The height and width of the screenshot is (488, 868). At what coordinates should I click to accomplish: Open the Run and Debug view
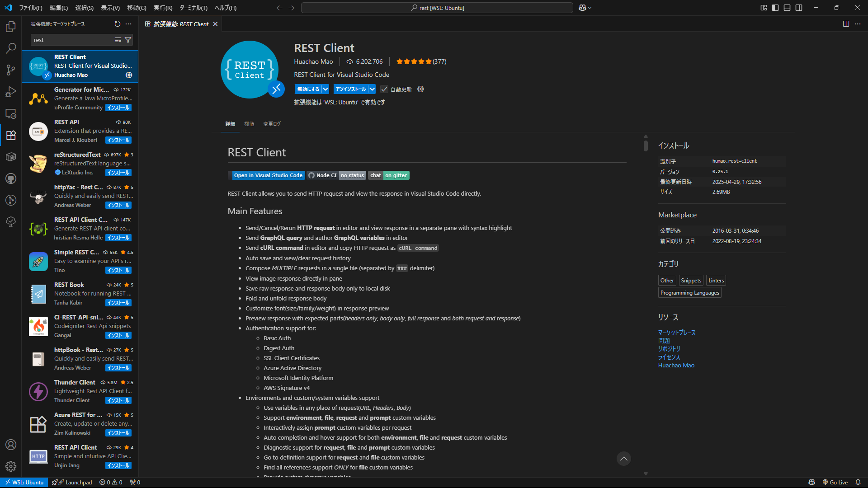point(10,92)
